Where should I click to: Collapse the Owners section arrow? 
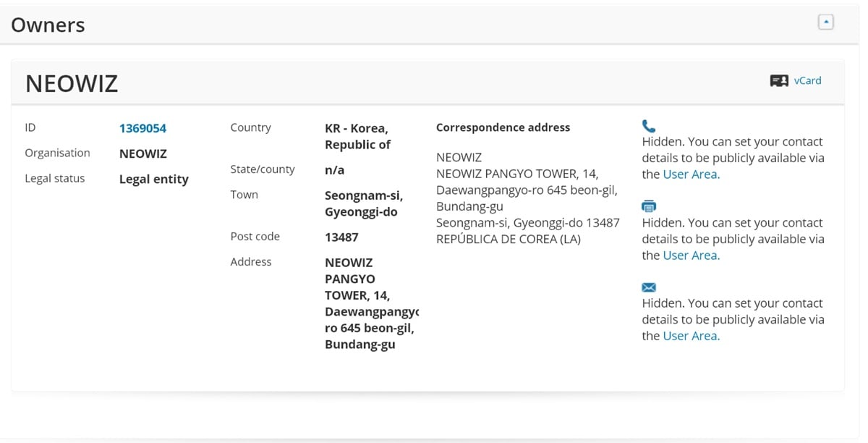(x=825, y=22)
